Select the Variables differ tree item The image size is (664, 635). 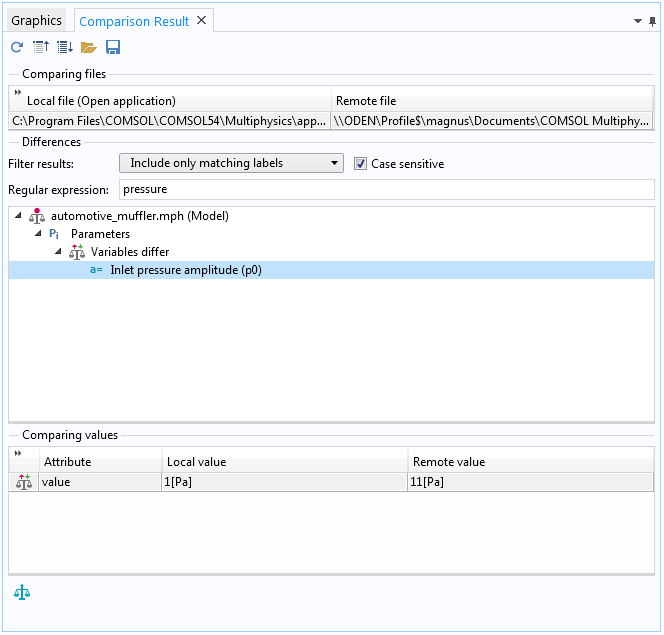130,252
